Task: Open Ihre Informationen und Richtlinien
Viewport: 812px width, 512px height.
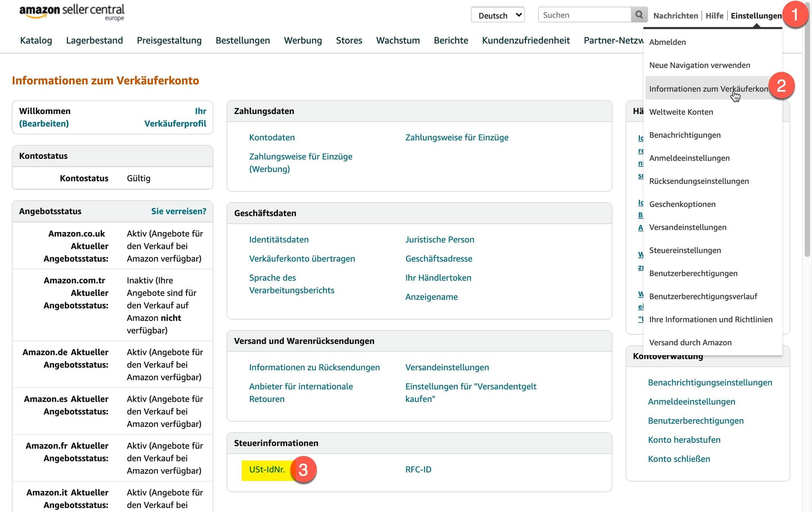Action: (x=711, y=319)
